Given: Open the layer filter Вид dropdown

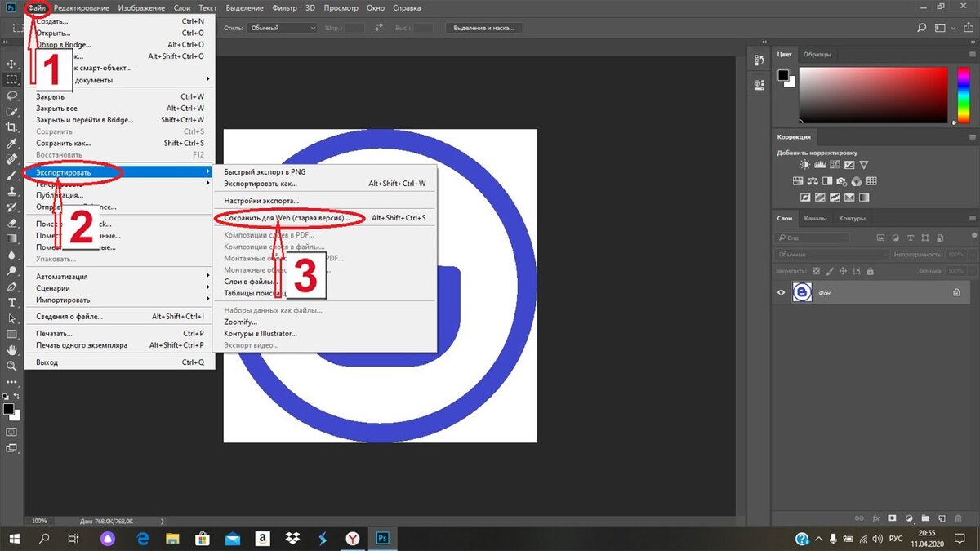Looking at the screenshot, I should coord(812,238).
